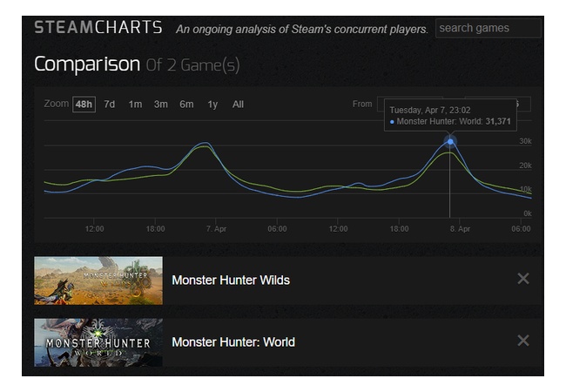Open Monster Hunter: World title link
The height and width of the screenshot is (392, 566).
pos(233,341)
